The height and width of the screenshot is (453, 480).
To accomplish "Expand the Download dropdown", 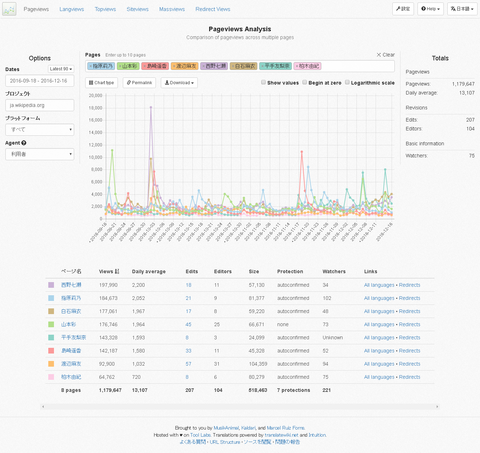I will [x=179, y=83].
